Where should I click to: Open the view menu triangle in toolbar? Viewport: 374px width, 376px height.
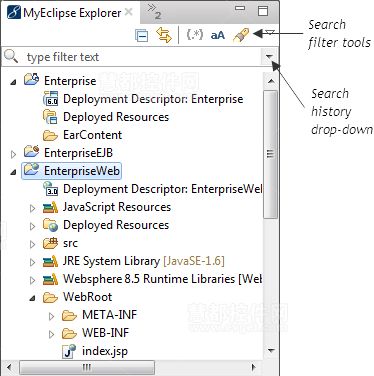pos(271,33)
